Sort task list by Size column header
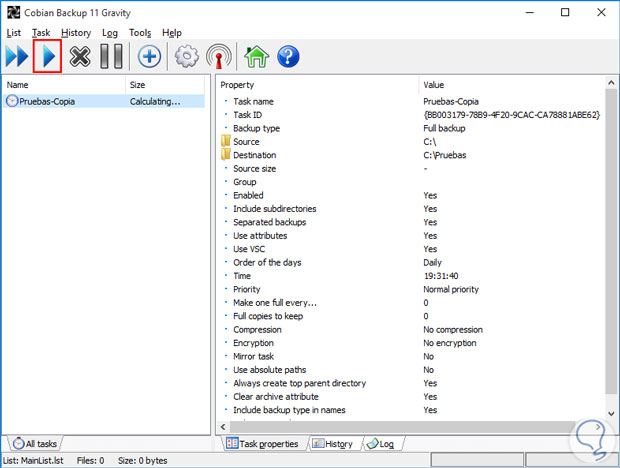This screenshot has width=620, height=468. coord(165,85)
